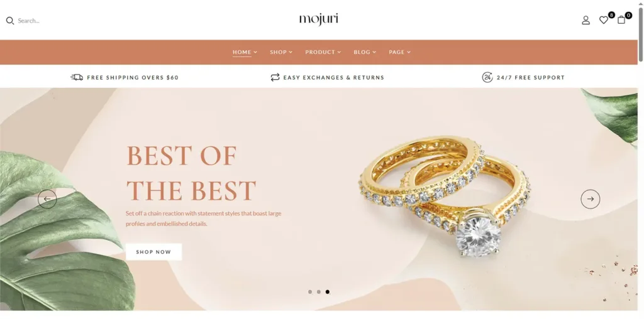Image resolution: width=644 pixels, height=319 pixels.
Task: Select the first slider dot
Action: point(309,292)
